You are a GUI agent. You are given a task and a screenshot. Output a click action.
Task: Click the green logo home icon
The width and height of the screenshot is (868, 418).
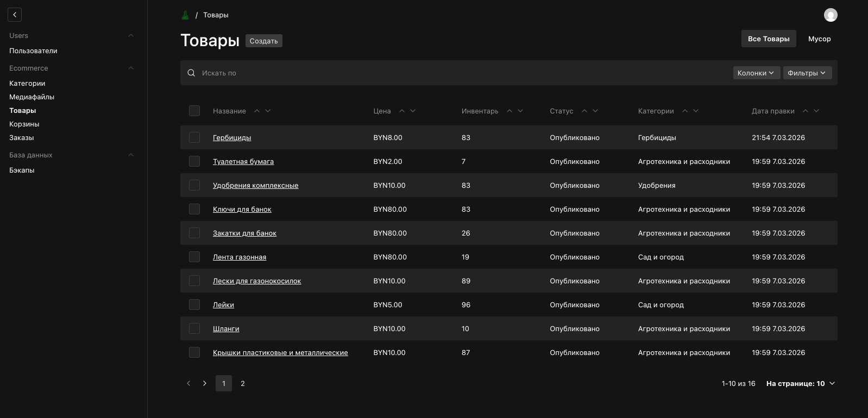click(185, 15)
